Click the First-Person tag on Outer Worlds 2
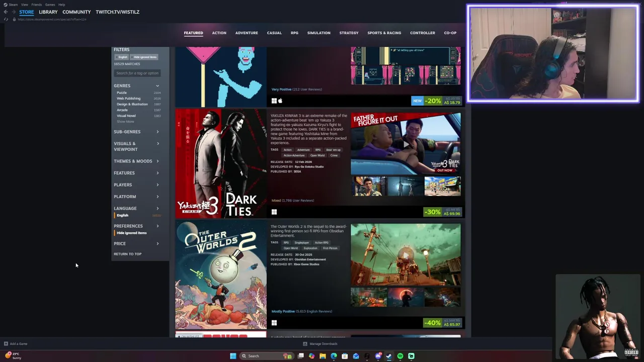 pyautogui.click(x=330, y=248)
